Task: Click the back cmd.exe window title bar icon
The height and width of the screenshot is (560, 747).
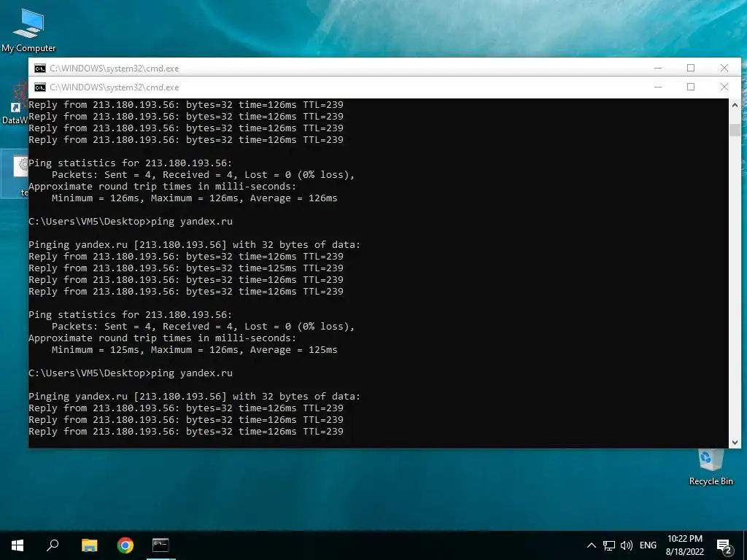Action: click(x=40, y=69)
